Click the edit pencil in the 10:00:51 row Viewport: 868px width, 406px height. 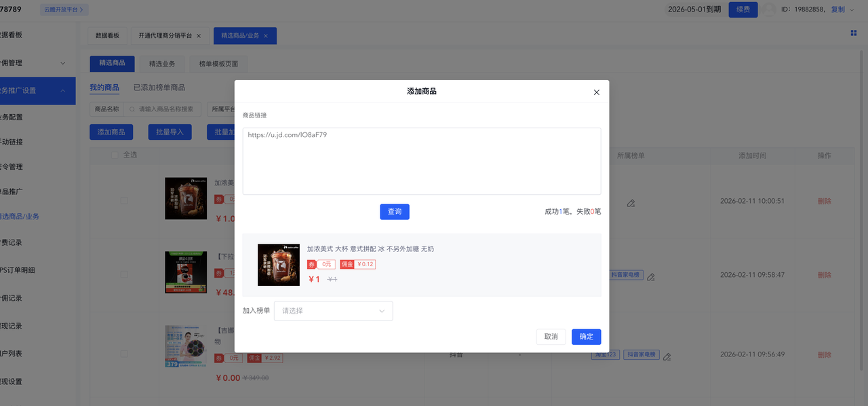tap(631, 203)
